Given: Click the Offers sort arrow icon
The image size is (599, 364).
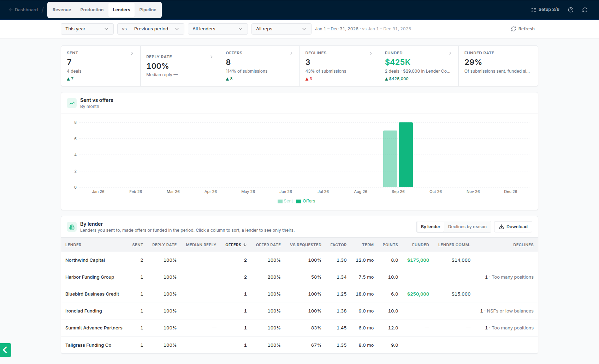Looking at the screenshot, I should click(x=245, y=245).
